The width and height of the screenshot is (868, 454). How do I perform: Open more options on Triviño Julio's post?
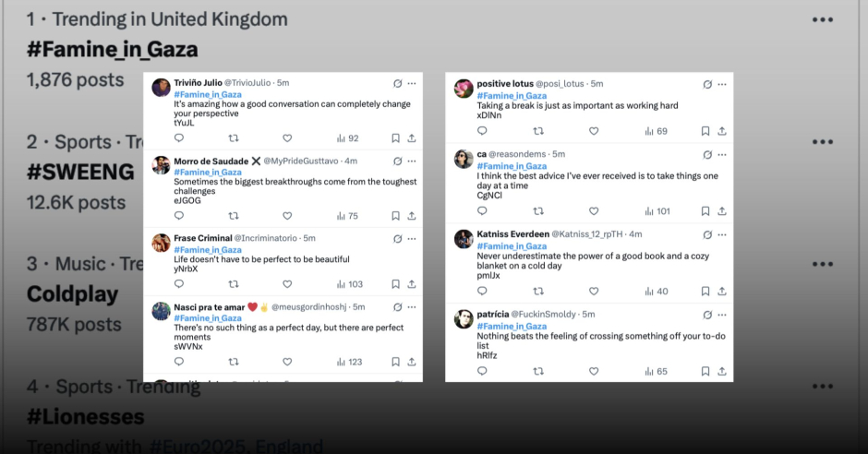(412, 83)
